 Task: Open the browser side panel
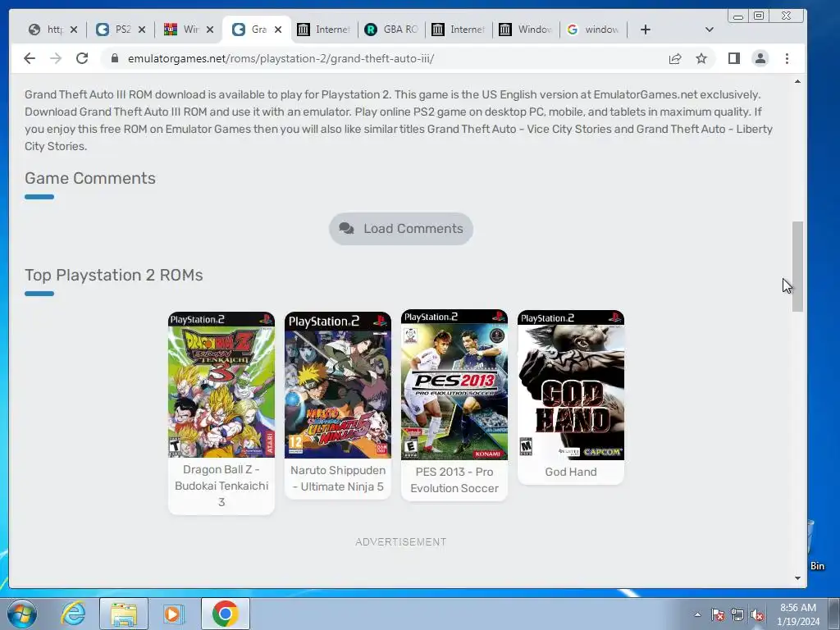point(734,58)
